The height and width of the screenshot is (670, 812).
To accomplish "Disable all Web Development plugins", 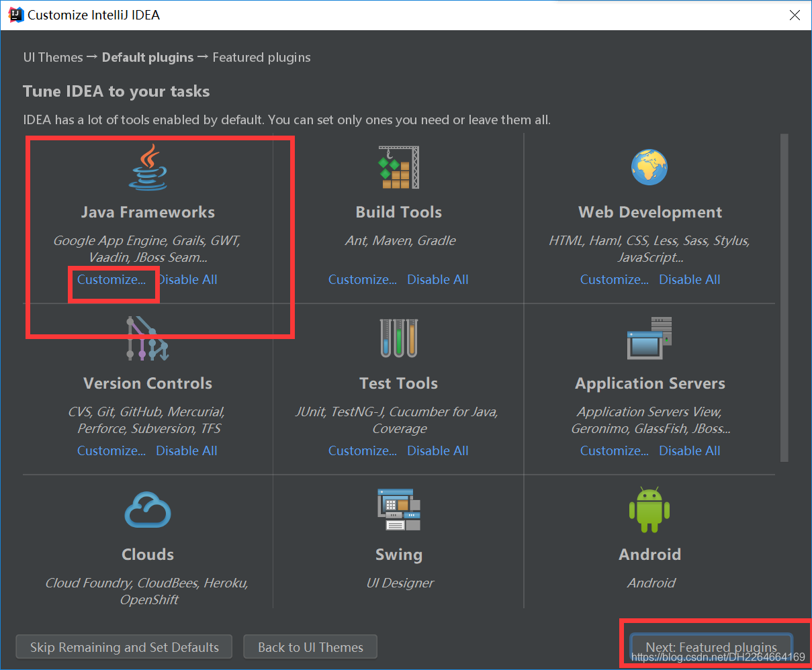I will tap(690, 279).
